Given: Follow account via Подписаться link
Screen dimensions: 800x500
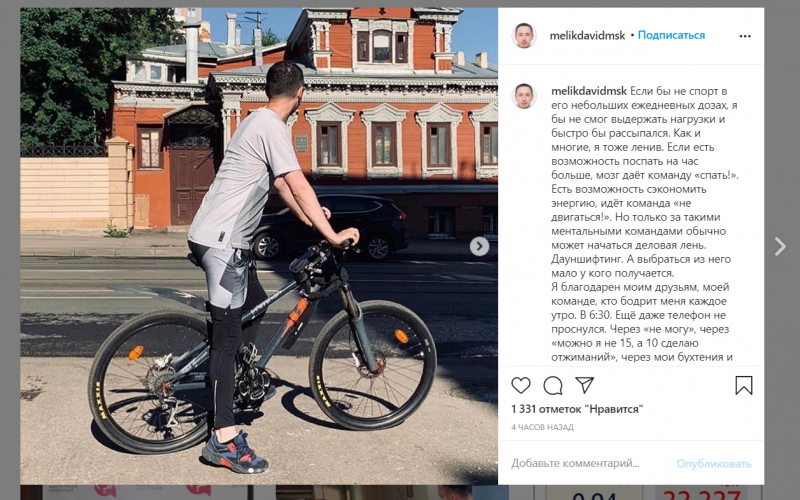Looking at the screenshot, I should (671, 35).
